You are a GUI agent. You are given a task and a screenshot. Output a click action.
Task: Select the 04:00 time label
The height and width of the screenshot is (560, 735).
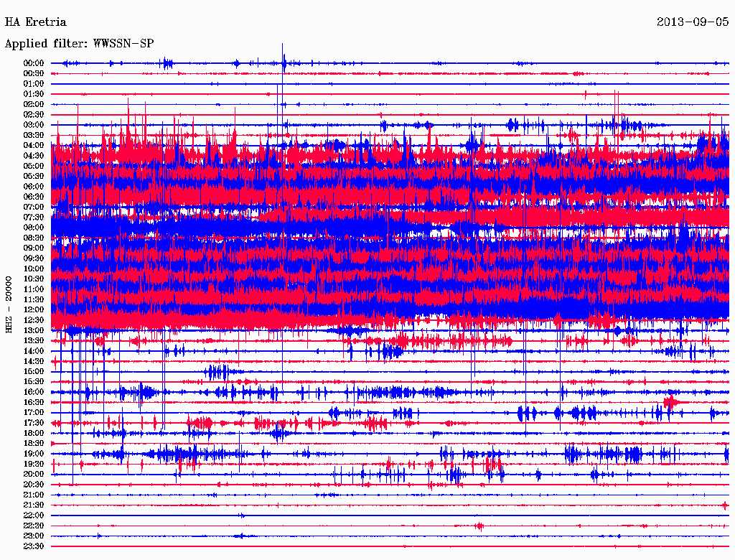34,146
